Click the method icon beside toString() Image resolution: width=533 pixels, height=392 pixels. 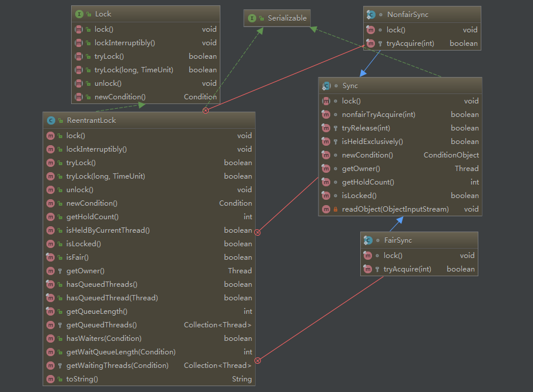(51, 379)
